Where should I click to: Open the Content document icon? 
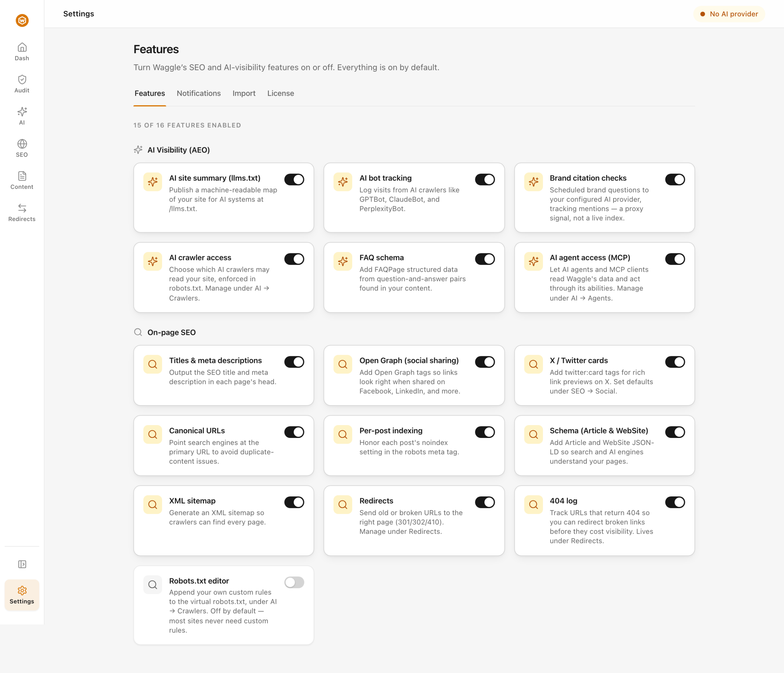click(22, 176)
